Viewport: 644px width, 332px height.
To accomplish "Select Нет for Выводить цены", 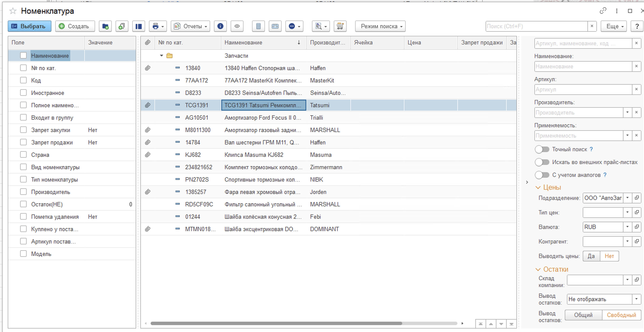I will 609,256.
